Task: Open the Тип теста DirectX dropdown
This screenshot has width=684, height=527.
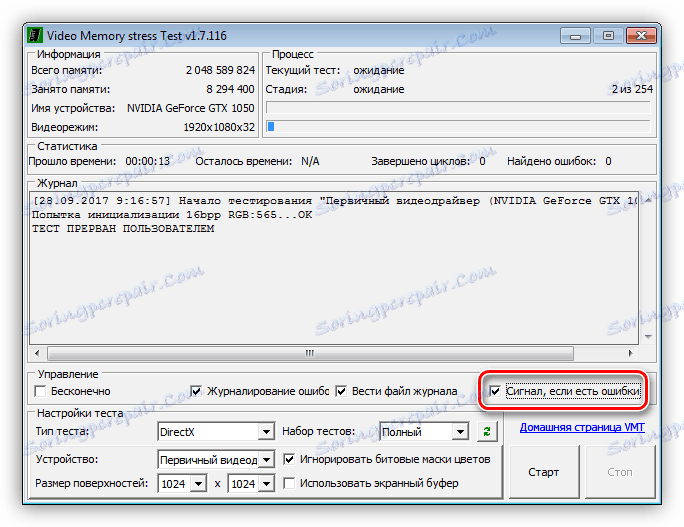Action: tap(266, 432)
